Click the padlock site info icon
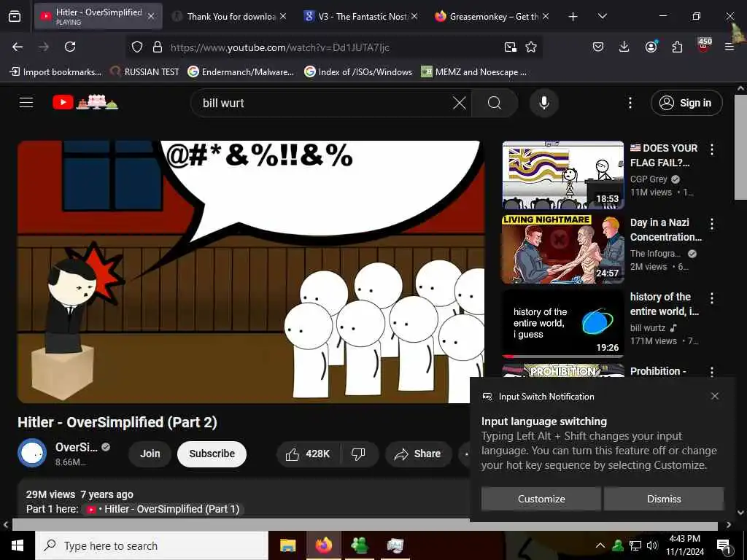This screenshot has height=560, width=747. pyautogui.click(x=158, y=47)
